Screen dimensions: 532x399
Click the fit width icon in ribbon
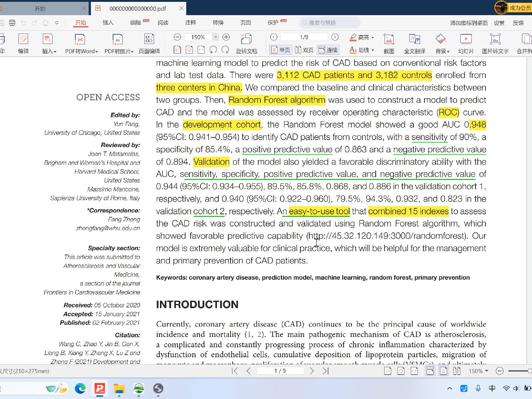[201, 50]
